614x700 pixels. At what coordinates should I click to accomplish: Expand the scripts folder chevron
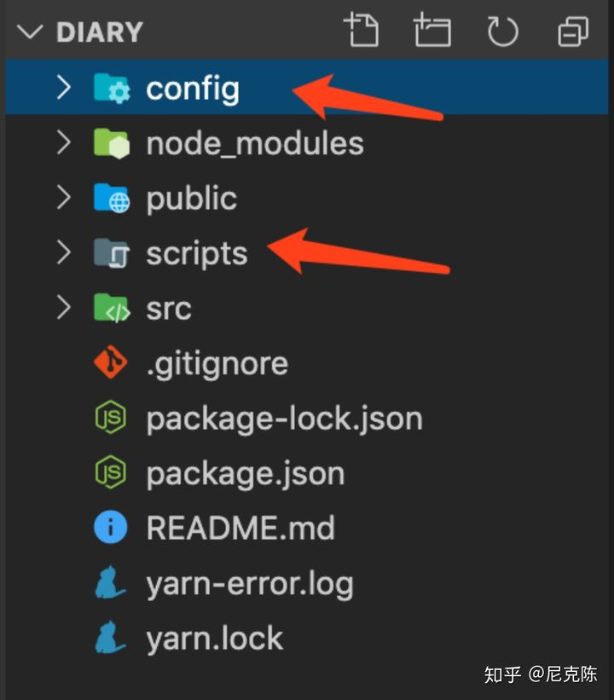tap(64, 252)
